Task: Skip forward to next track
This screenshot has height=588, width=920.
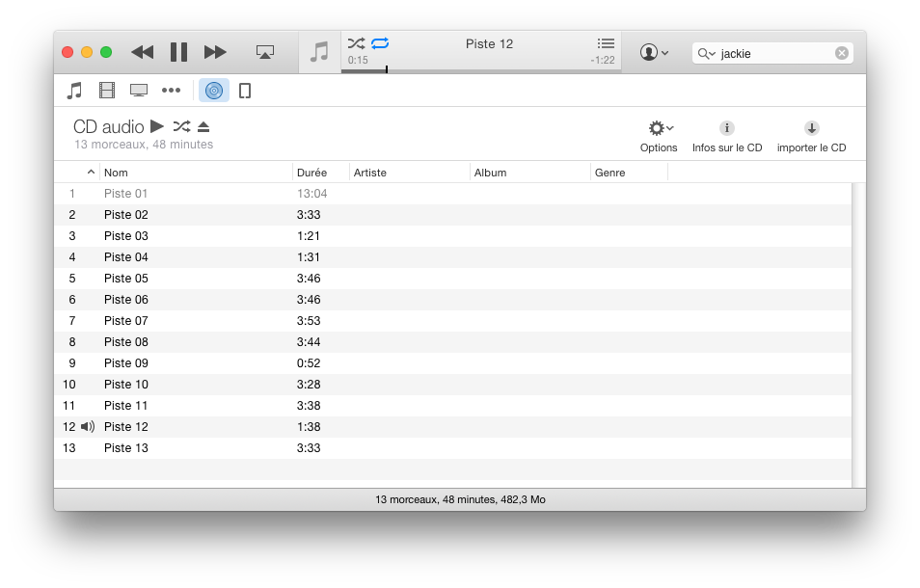Action: (215, 52)
